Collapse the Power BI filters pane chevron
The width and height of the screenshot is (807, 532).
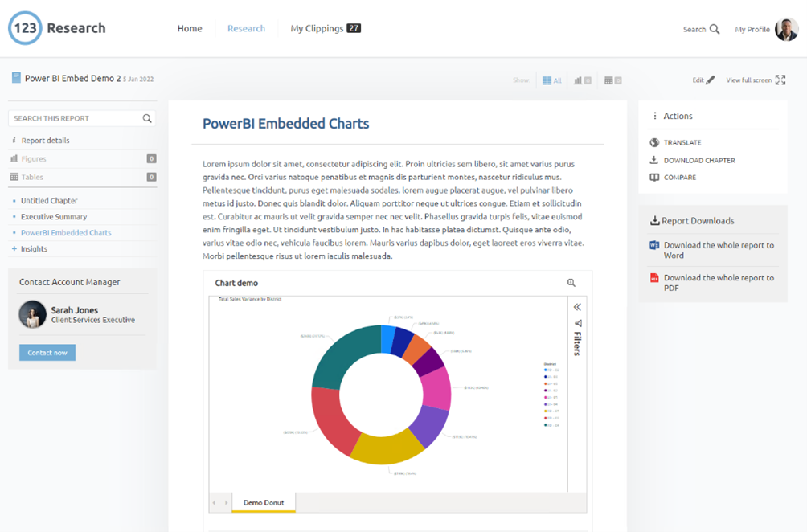[578, 306]
